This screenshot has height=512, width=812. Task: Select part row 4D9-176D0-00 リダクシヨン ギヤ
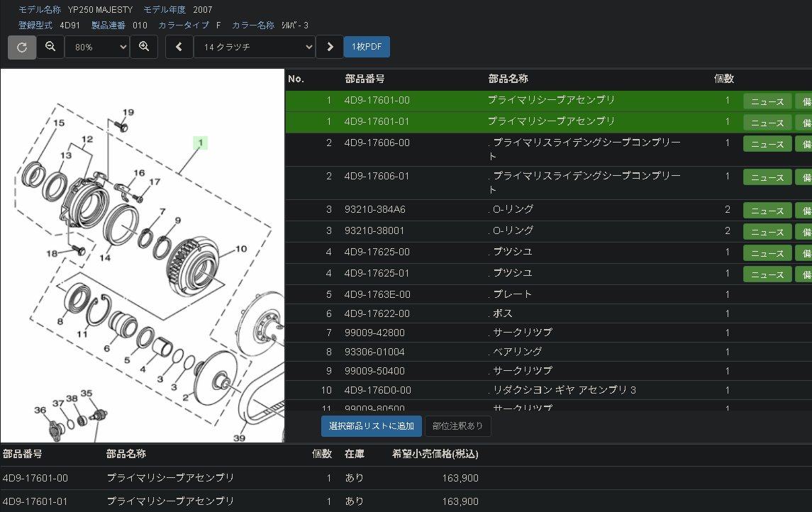[548, 390]
